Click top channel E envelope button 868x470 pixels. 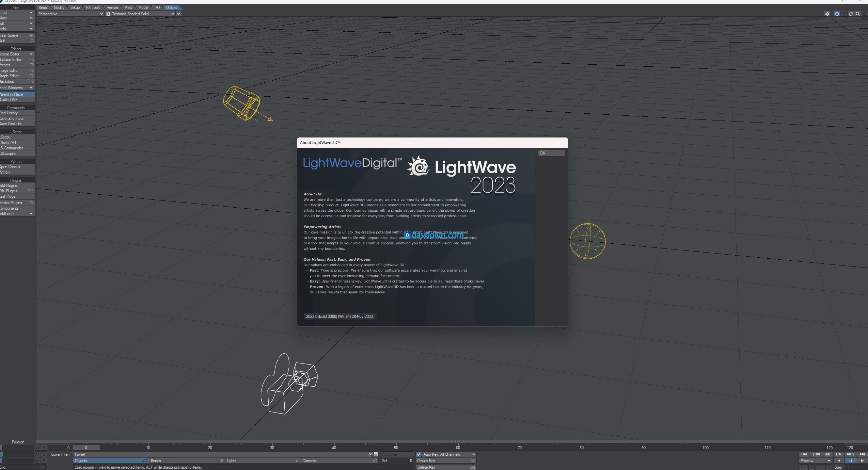44,448
